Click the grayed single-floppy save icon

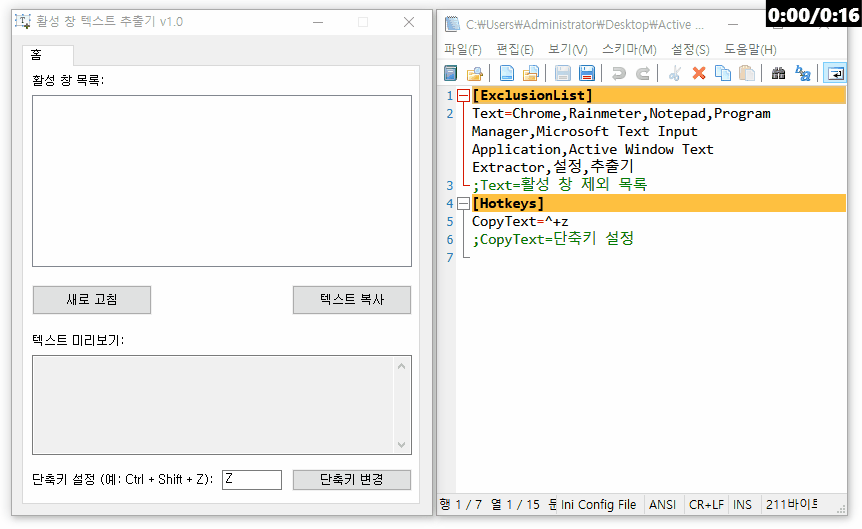pyautogui.click(x=562, y=73)
